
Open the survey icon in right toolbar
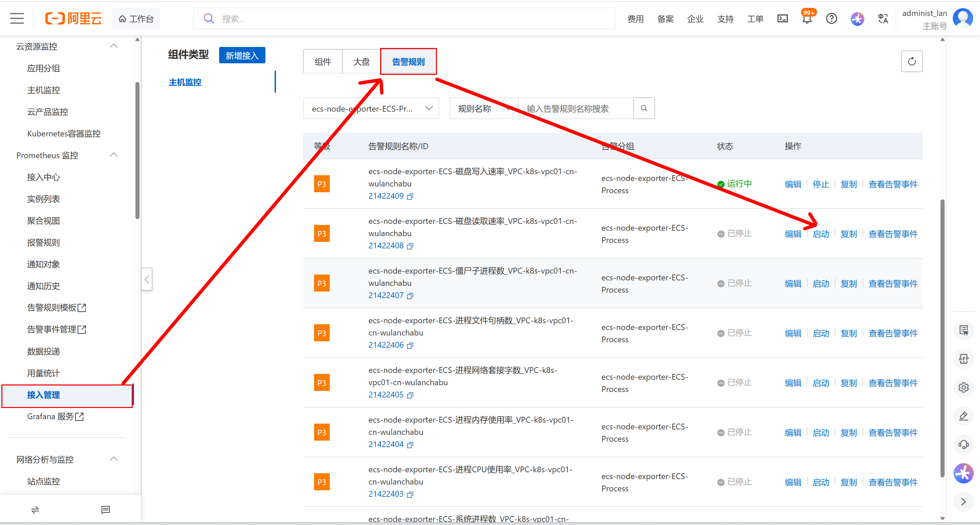pos(963,330)
